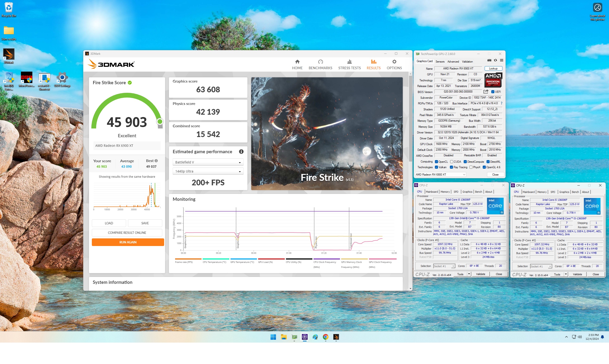Click score gauge indicator dot

click(160, 121)
